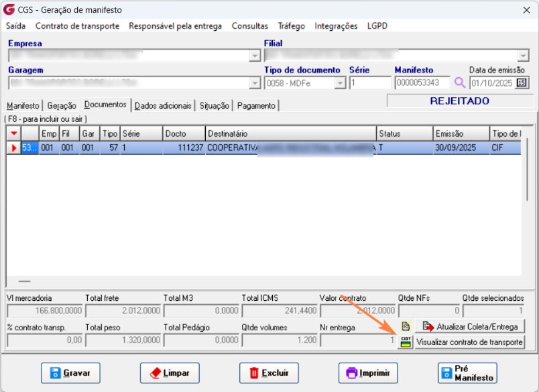The width and height of the screenshot is (539, 392).
Task: Click the Gar column header
Action: [x=89, y=133]
